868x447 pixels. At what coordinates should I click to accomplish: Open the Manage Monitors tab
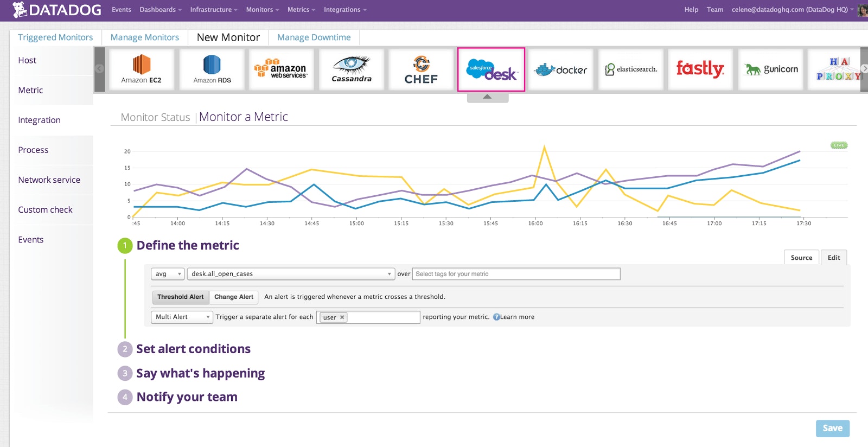[144, 37]
